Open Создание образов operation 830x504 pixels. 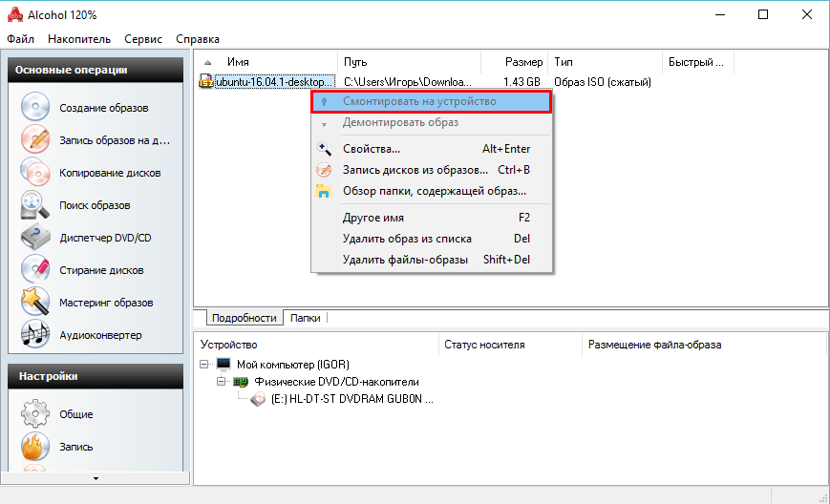tap(104, 108)
